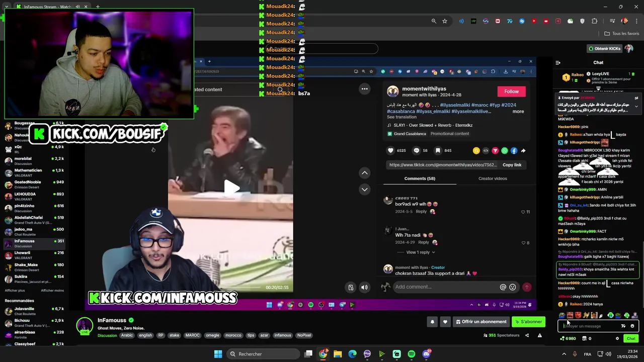Open File Explorer from the taskbar
This screenshot has height=362, width=644.
coord(338,354)
